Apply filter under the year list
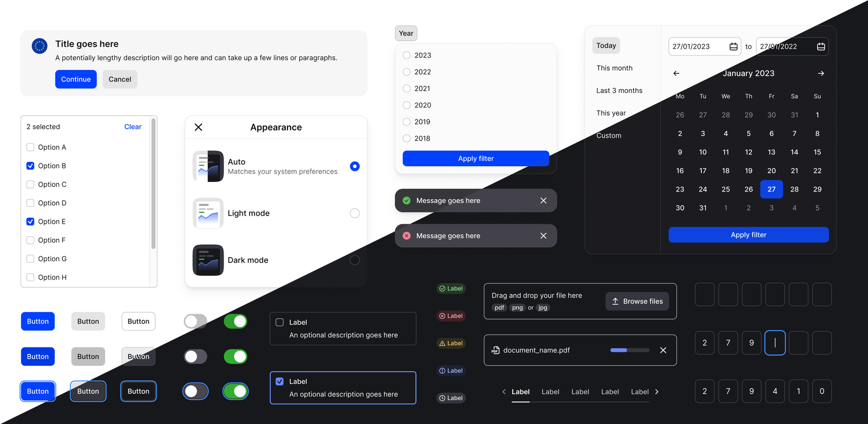 point(476,159)
